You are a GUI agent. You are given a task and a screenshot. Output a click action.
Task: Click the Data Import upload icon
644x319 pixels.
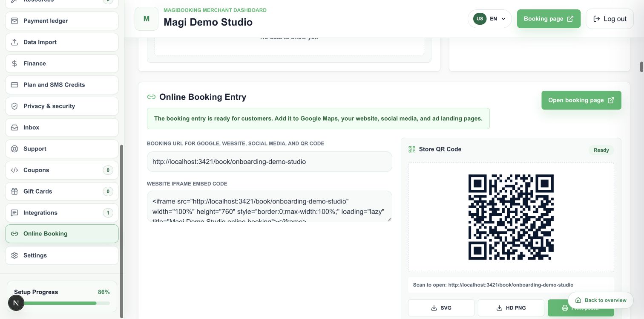tap(14, 42)
